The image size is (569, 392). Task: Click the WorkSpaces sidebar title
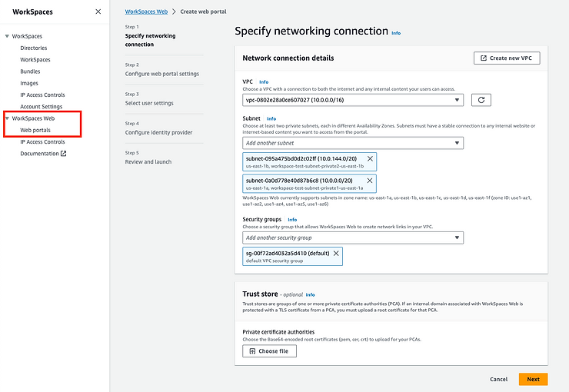point(32,12)
